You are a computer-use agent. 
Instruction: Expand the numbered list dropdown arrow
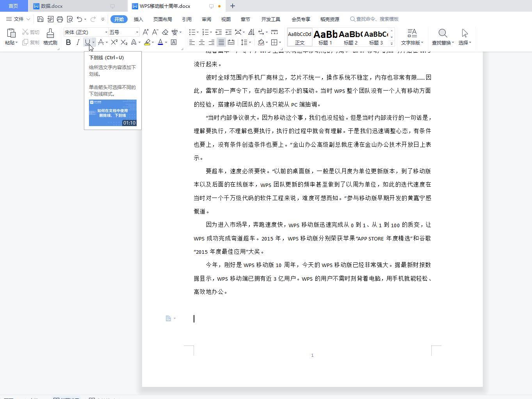click(211, 32)
